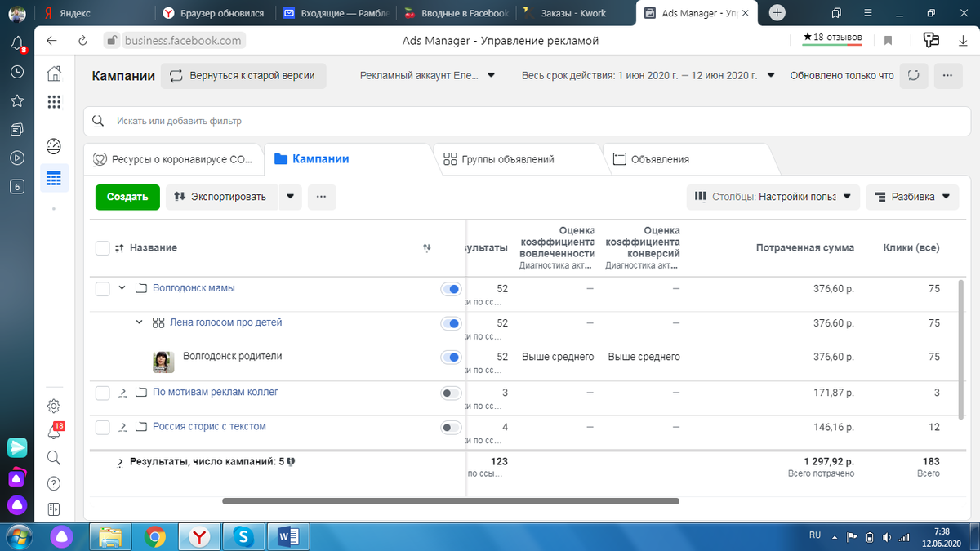
Task: Open the nine-dot all tools menu
Action: point(54,102)
